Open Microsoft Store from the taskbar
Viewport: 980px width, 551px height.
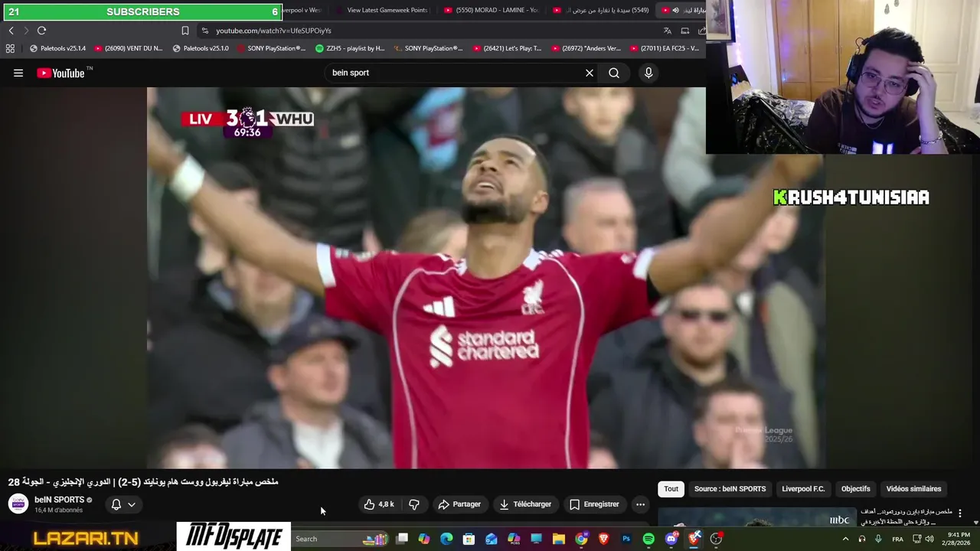pyautogui.click(x=469, y=539)
